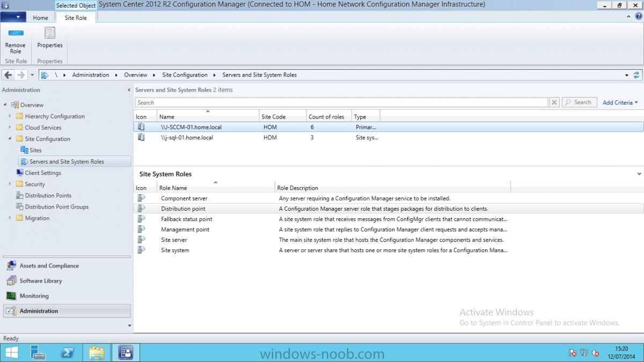Sort by the Role Name column header
The height and width of the screenshot is (362, 644).
tap(216, 188)
